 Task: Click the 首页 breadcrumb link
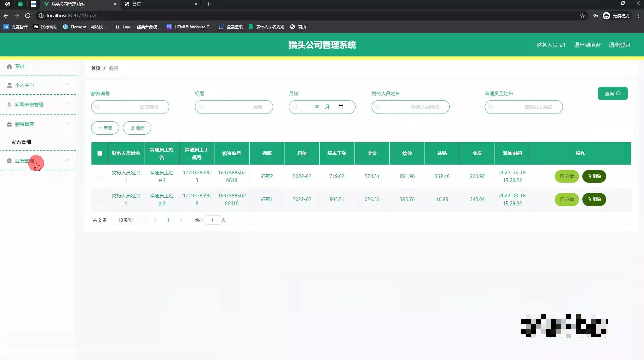[96, 68]
